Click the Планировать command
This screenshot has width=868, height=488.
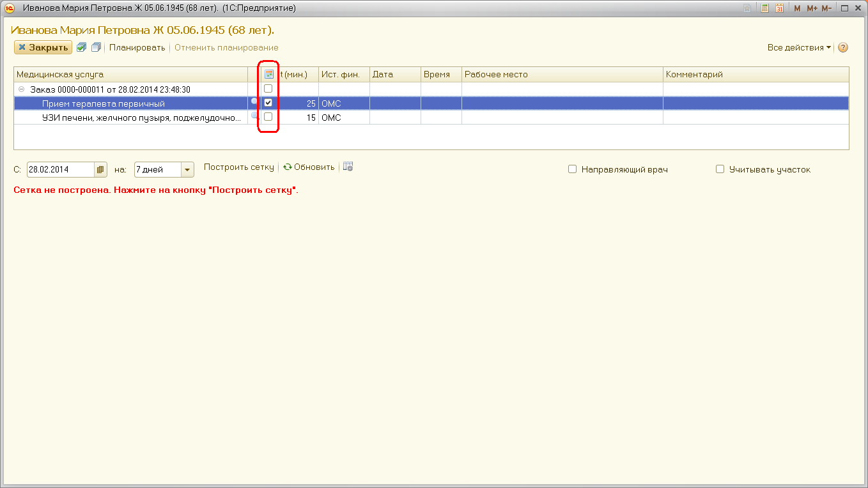pos(137,48)
